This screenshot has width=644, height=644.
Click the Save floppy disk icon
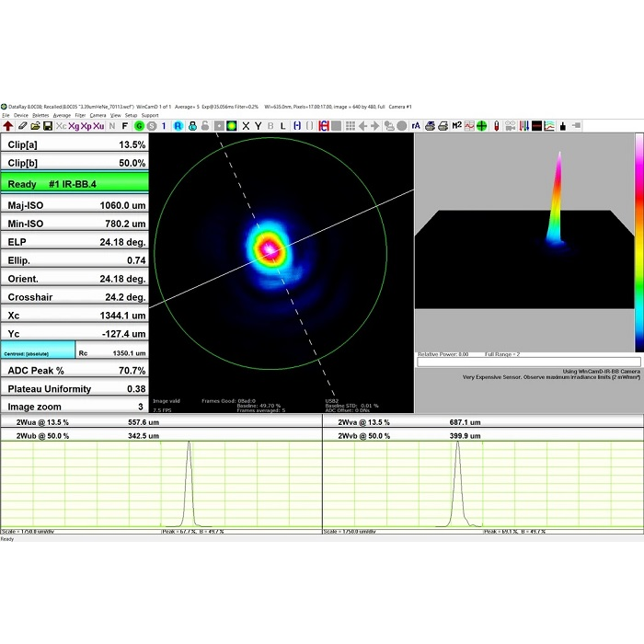47,126
